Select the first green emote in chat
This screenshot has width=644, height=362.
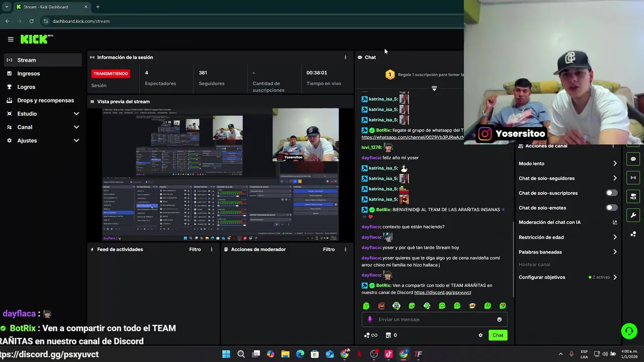click(366, 306)
